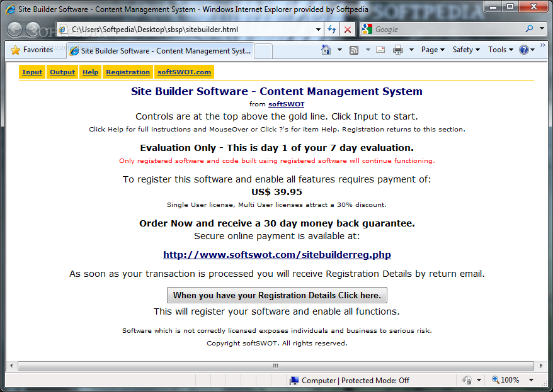
Task: Click the Input control link
Action: [32, 72]
